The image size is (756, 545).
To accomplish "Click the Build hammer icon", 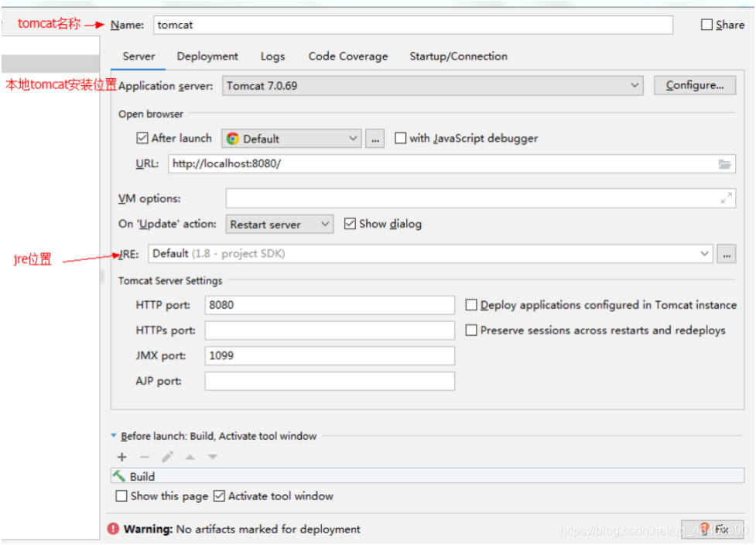I will click(x=119, y=477).
